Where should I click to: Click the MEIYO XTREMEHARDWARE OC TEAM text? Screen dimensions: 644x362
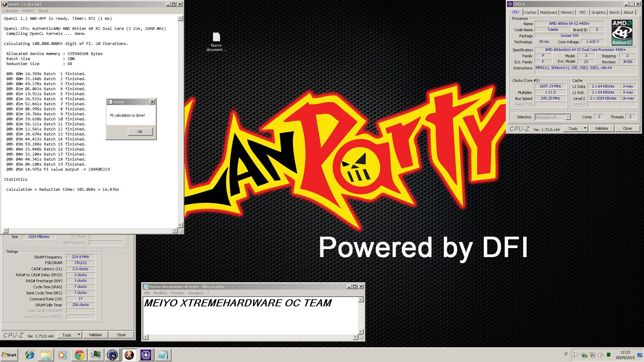(x=238, y=303)
